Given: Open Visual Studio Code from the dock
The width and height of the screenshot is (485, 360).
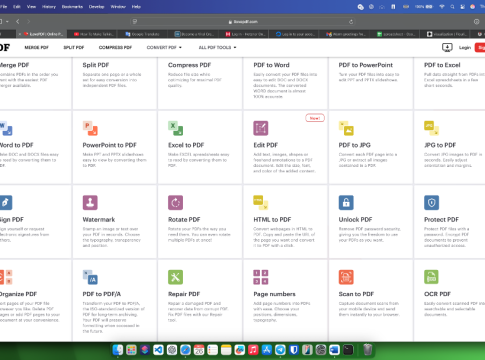Looking at the screenshot, I should point(158,350).
